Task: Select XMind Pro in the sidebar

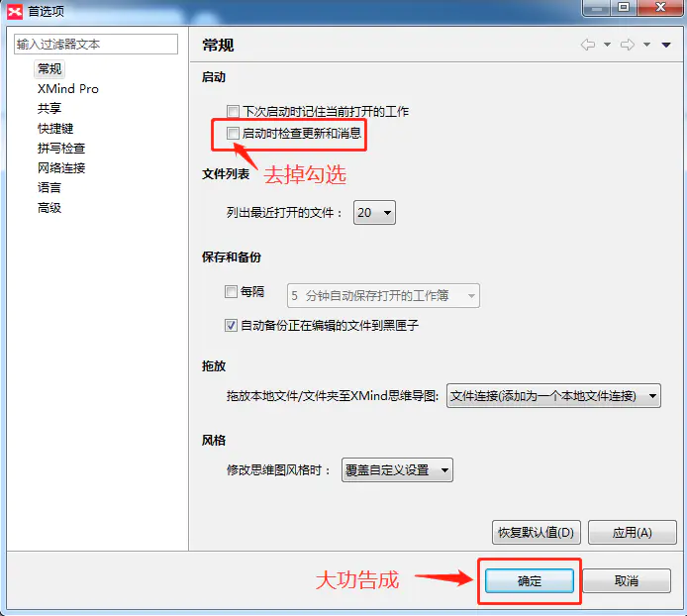Action: click(68, 88)
